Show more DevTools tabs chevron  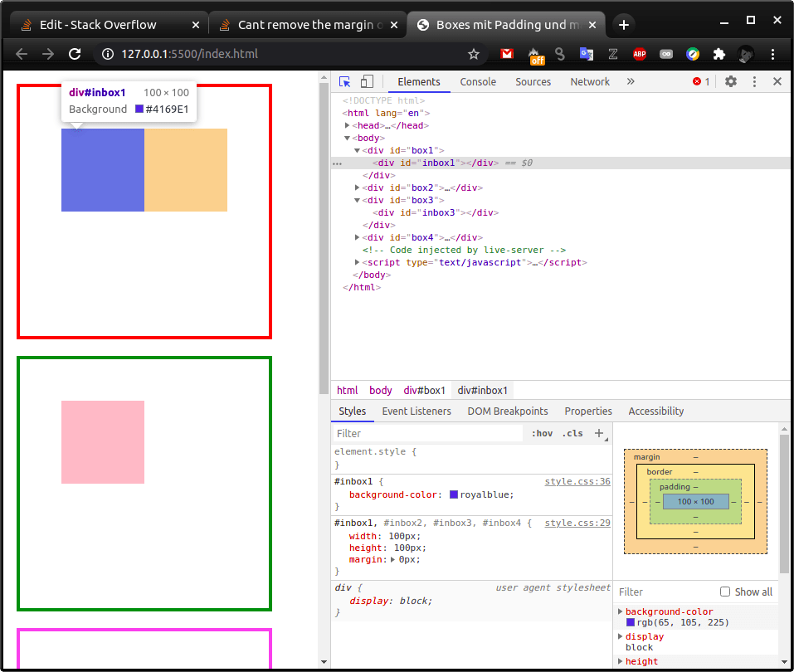point(631,81)
